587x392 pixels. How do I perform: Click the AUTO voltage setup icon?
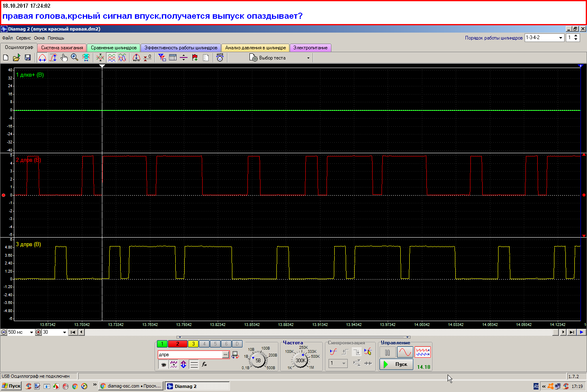220,57
